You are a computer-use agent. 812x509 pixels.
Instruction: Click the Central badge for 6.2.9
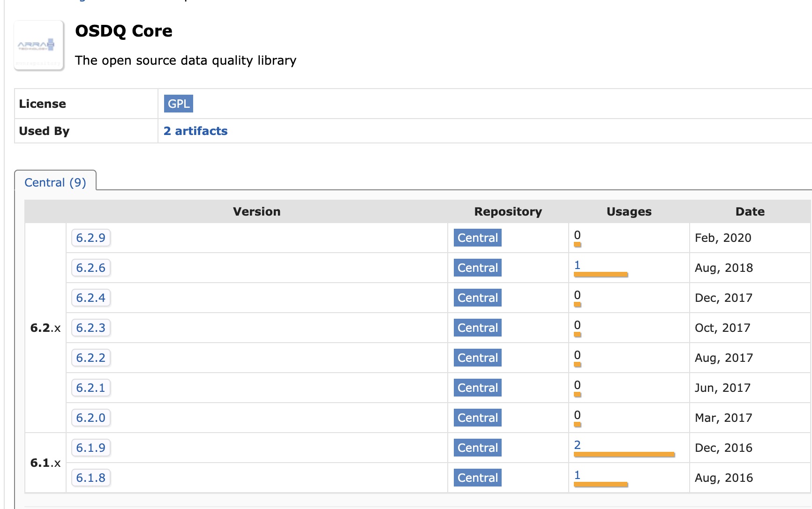(478, 238)
